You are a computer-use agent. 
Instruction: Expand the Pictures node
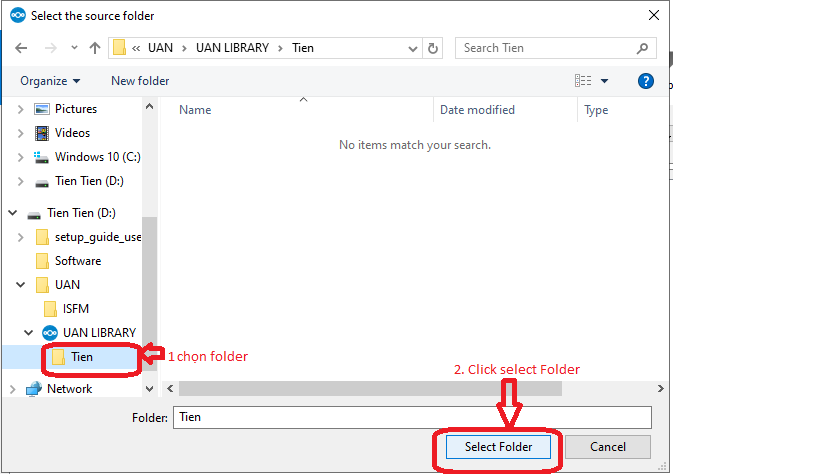(20, 109)
